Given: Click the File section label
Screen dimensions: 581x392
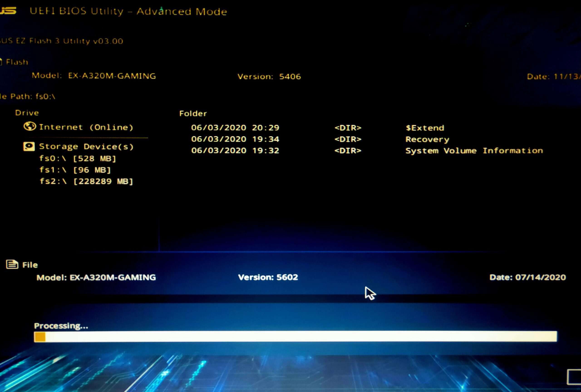Looking at the screenshot, I should click(30, 265).
